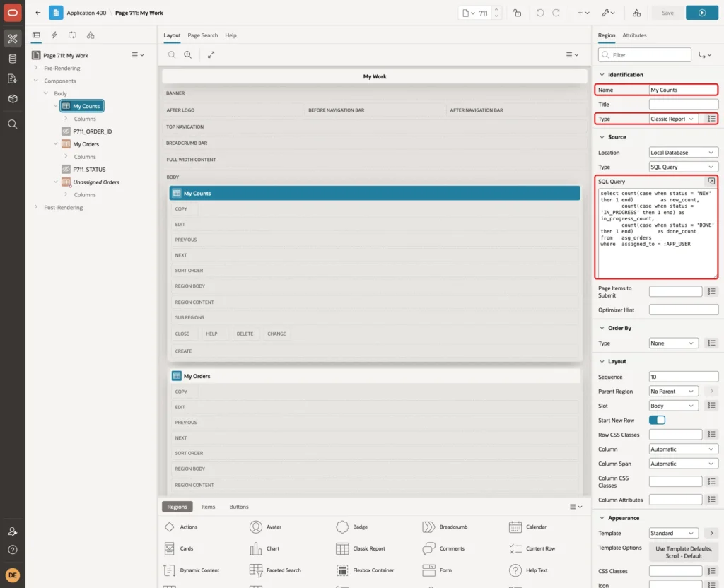The image size is (724, 588).
Task: Toggle the Start New Row switch
Action: (657, 420)
